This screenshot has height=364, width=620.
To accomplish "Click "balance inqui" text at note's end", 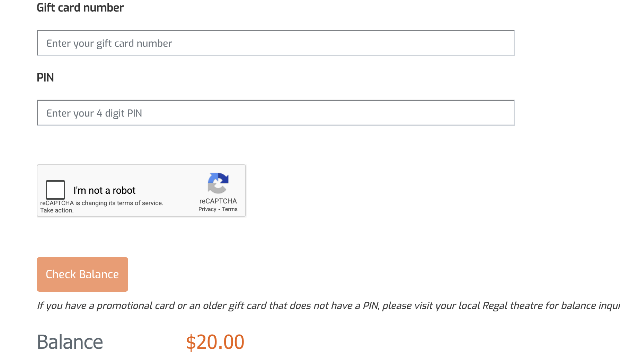I will click(590, 306).
